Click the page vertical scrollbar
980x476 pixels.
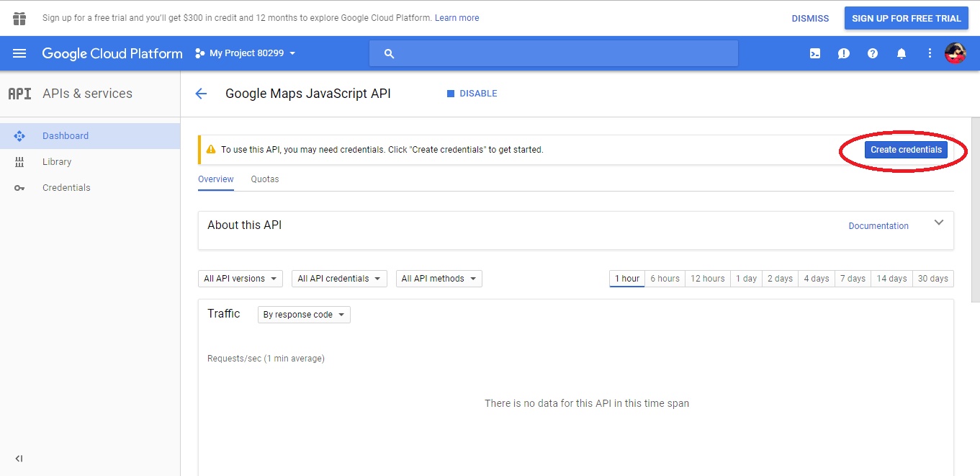(976, 209)
